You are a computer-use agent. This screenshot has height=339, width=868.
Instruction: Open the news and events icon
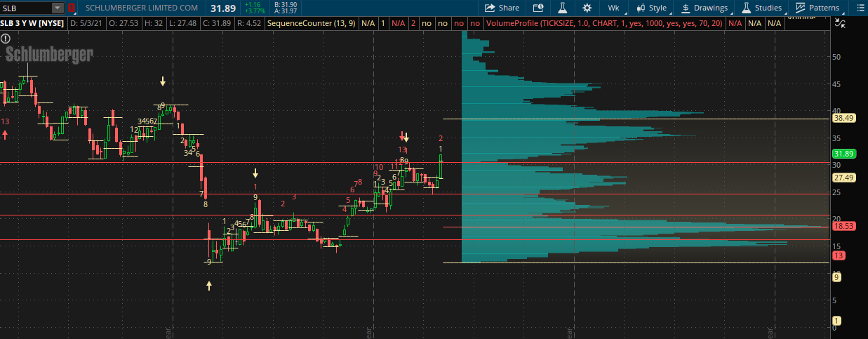[x=538, y=8]
